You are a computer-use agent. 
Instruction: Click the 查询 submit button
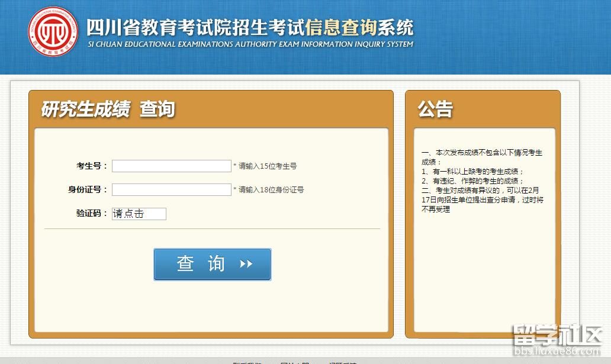point(212,264)
